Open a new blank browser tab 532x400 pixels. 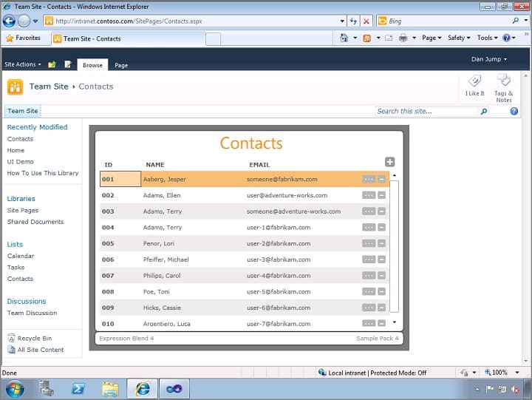click(x=213, y=39)
